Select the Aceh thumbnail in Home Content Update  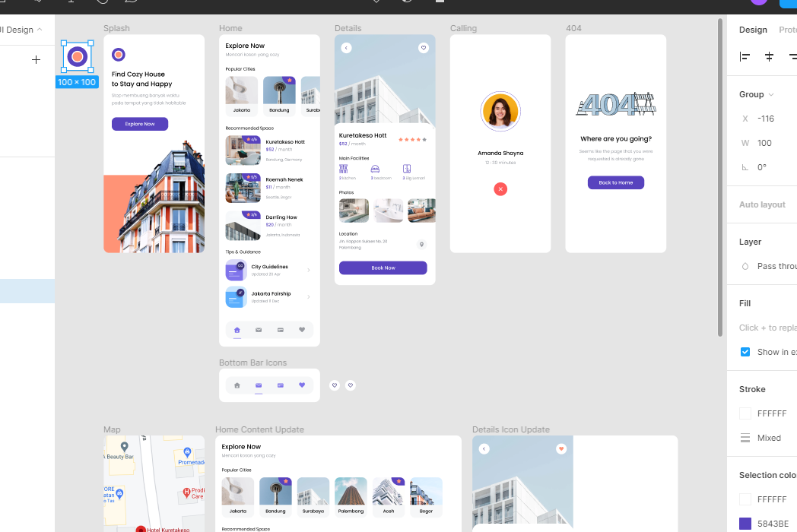[x=389, y=497]
